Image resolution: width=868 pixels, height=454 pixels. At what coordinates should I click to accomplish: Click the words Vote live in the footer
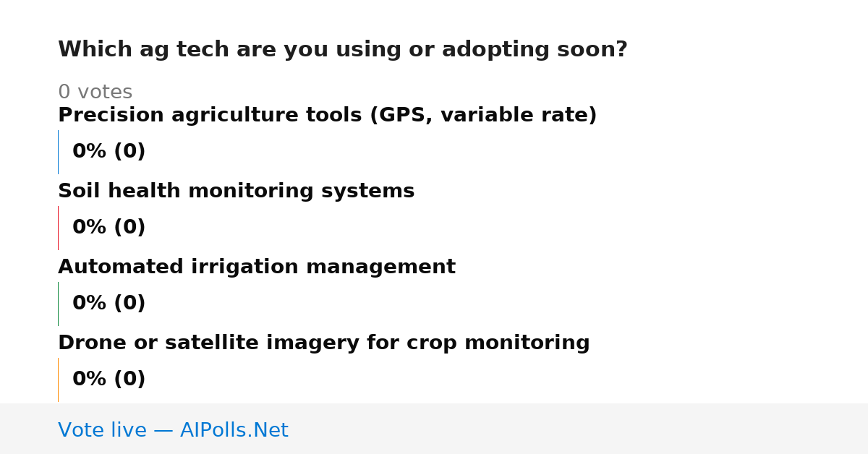click(102, 430)
